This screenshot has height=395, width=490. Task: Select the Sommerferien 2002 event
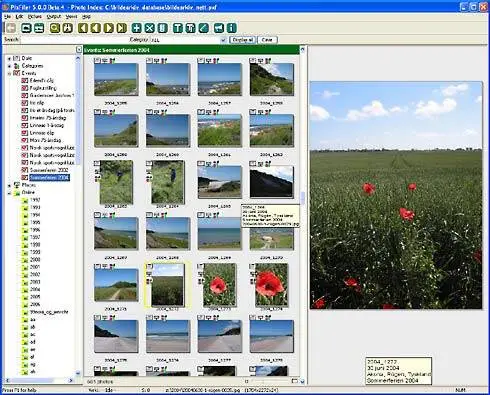coord(49,170)
